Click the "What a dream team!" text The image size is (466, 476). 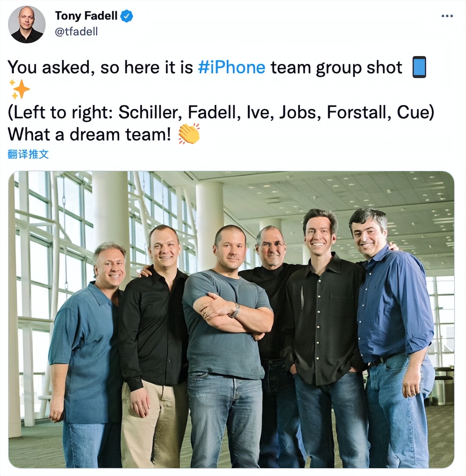click(89, 135)
